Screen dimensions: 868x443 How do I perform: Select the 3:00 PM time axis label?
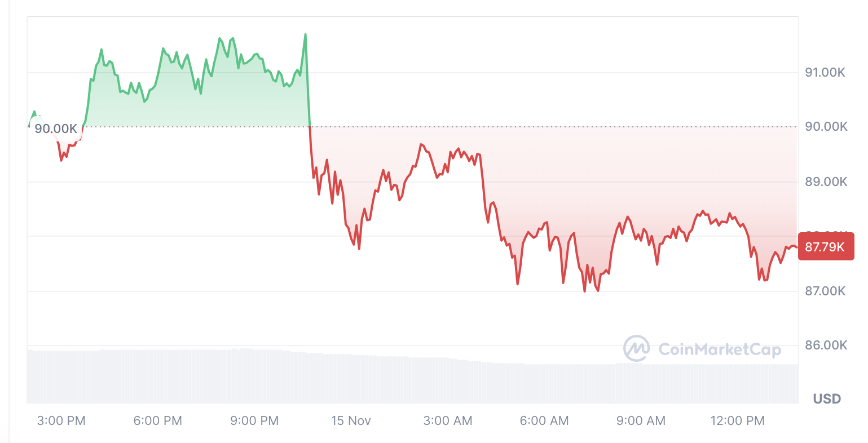(61, 420)
